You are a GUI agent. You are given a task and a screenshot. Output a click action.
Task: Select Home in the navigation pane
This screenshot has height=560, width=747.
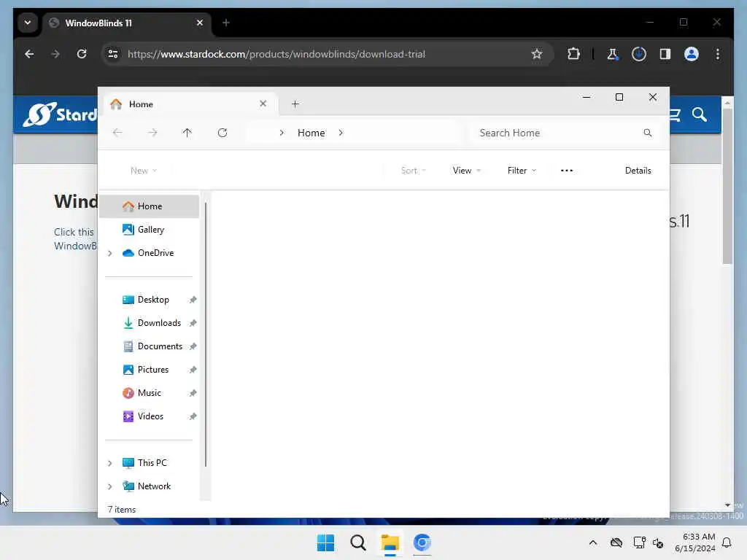[x=150, y=206]
